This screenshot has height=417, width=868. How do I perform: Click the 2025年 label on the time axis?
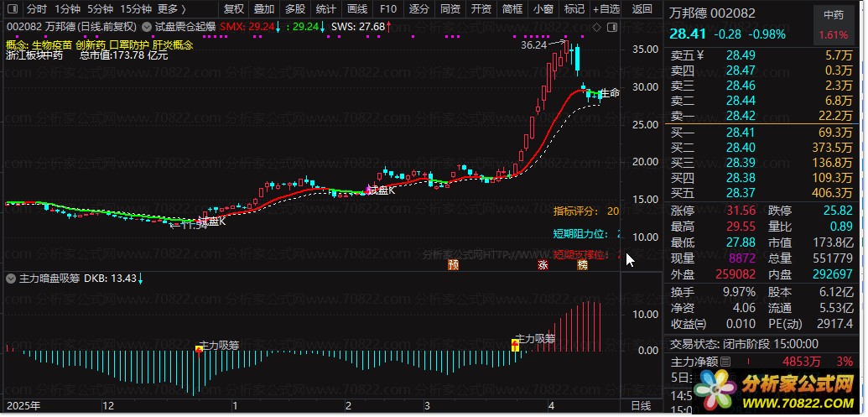(x=24, y=405)
